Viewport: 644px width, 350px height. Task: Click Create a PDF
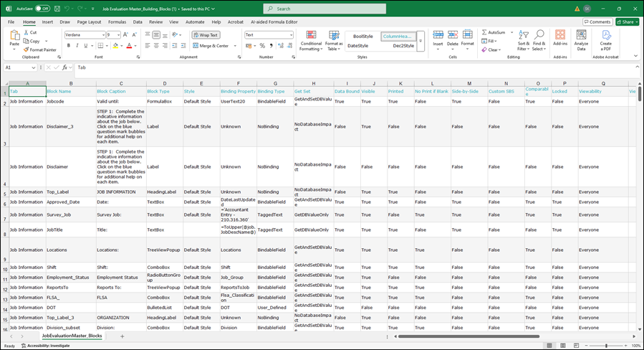(x=606, y=40)
